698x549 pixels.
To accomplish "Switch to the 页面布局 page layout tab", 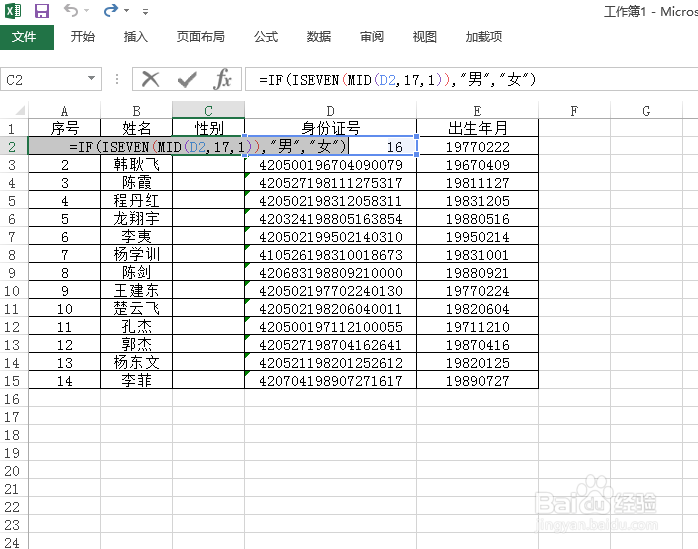I will [x=200, y=37].
